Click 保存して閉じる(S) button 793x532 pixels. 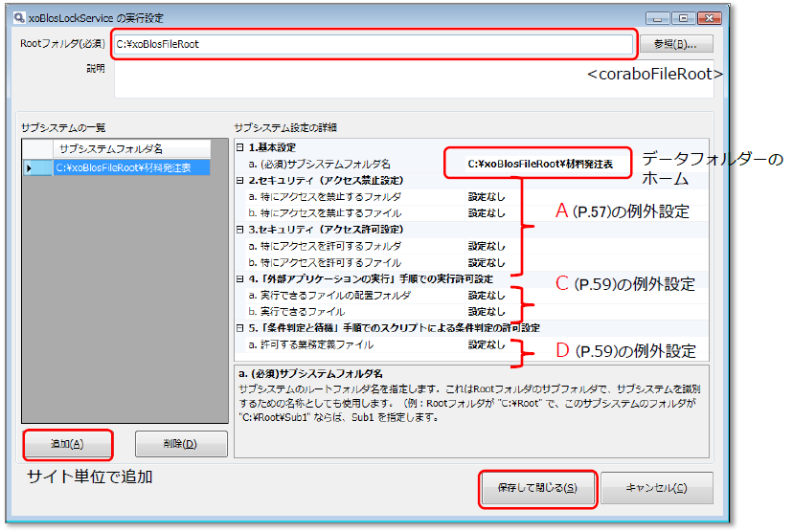tap(537, 488)
